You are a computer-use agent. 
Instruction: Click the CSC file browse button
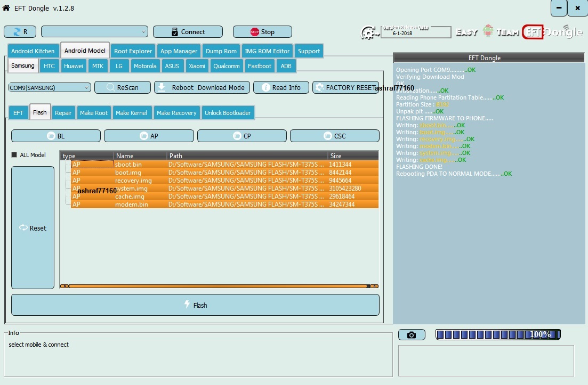[x=335, y=136]
